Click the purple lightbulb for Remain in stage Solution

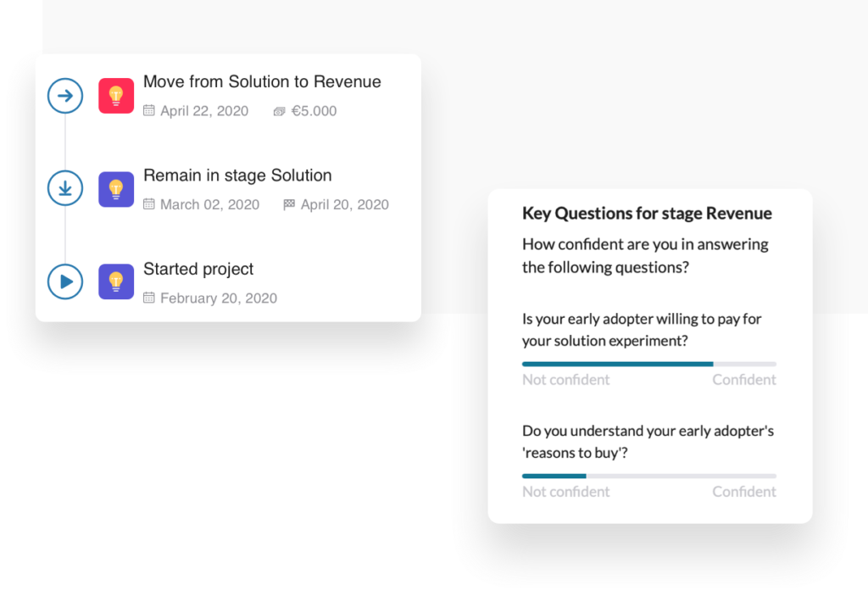116,188
